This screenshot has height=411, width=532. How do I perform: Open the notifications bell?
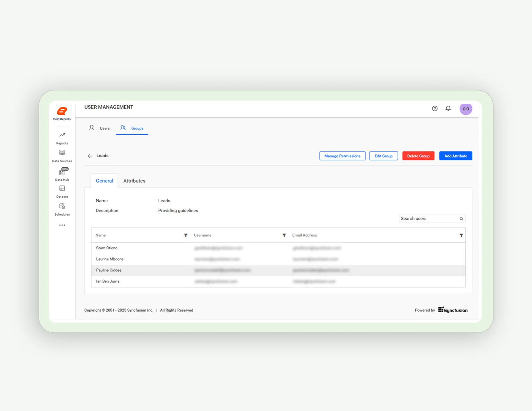(x=448, y=108)
